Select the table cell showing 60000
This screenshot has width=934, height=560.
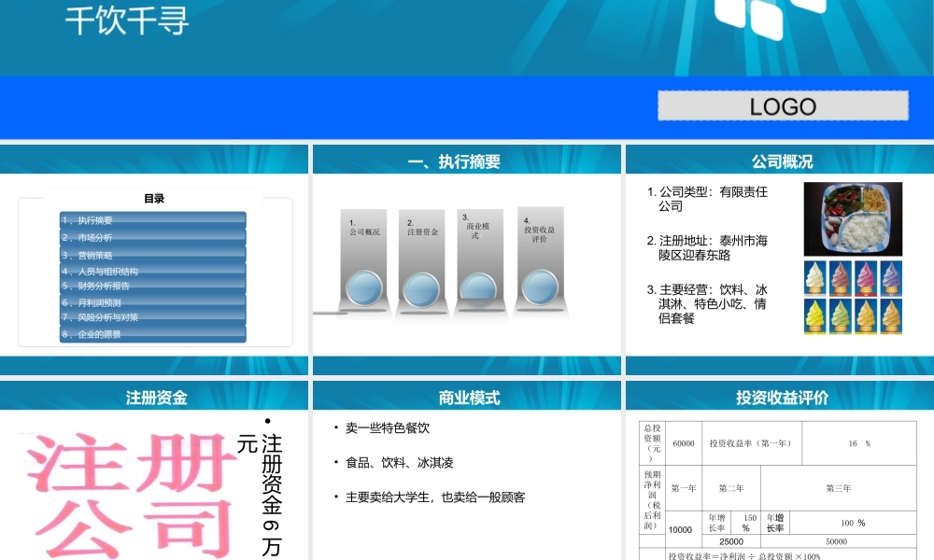coord(682,443)
